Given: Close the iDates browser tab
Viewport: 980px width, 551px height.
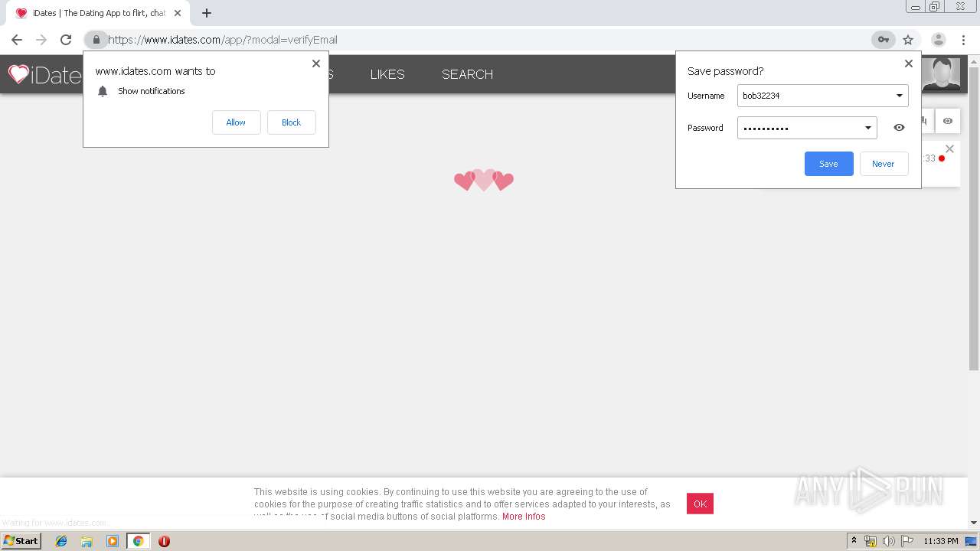Looking at the screenshot, I should pyautogui.click(x=178, y=13).
